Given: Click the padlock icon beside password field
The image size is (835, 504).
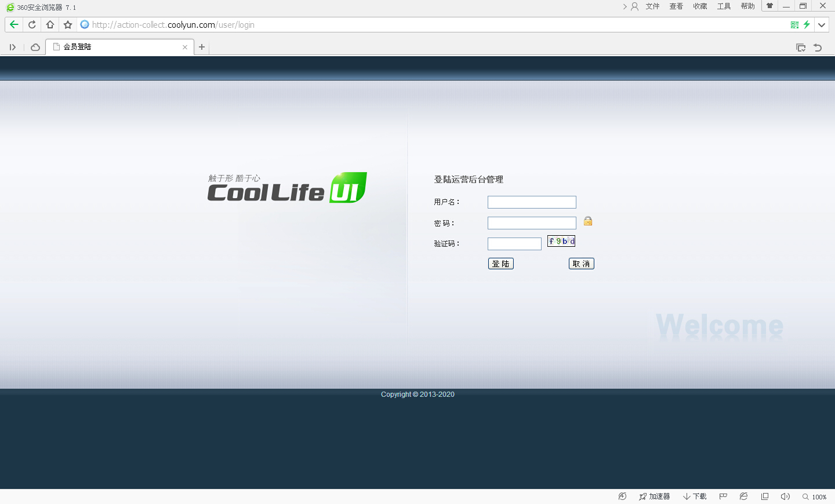Looking at the screenshot, I should [x=588, y=221].
